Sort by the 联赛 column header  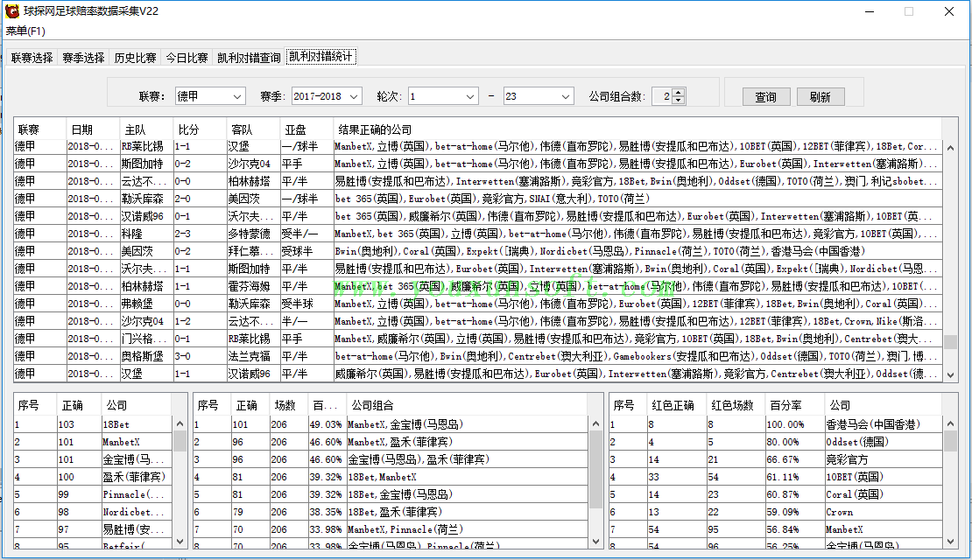point(39,129)
